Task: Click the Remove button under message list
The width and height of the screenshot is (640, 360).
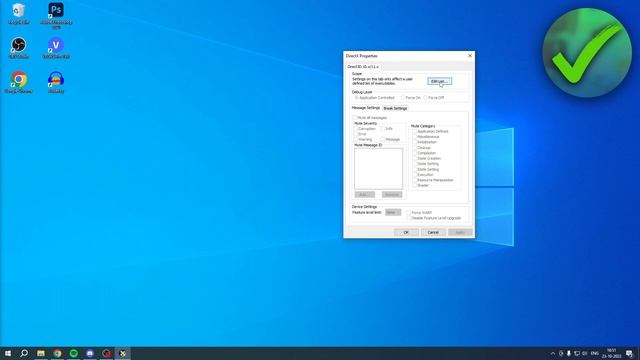Action: pyautogui.click(x=392, y=195)
